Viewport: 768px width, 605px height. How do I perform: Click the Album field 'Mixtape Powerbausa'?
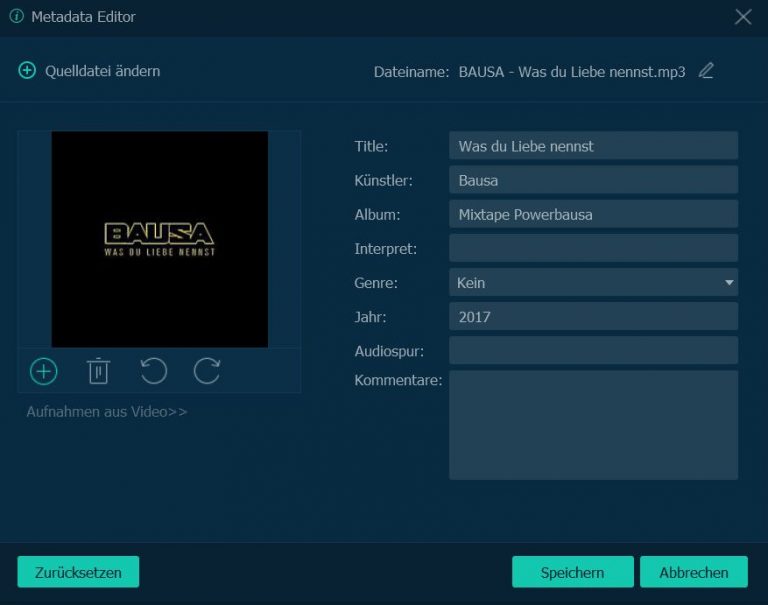[x=593, y=214]
